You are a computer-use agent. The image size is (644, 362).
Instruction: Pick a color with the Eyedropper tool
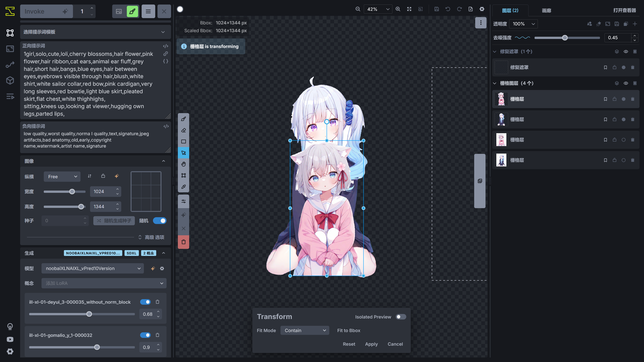(183, 187)
